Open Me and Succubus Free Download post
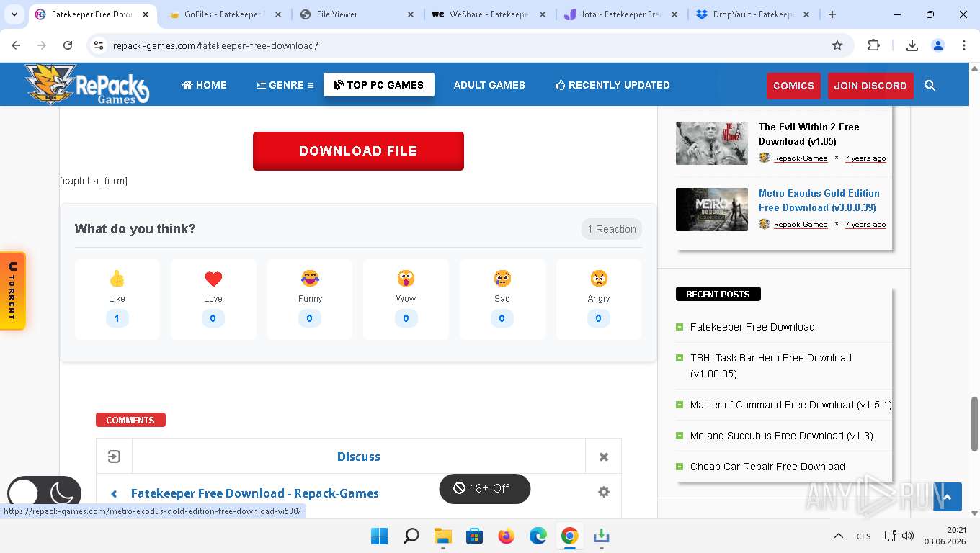 pyautogui.click(x=781, y=436)
